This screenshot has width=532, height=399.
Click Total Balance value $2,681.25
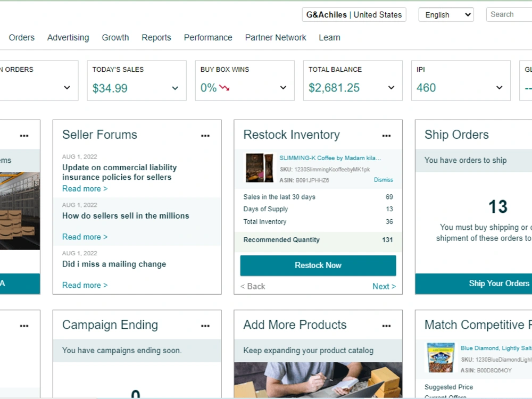pos(334,88)
